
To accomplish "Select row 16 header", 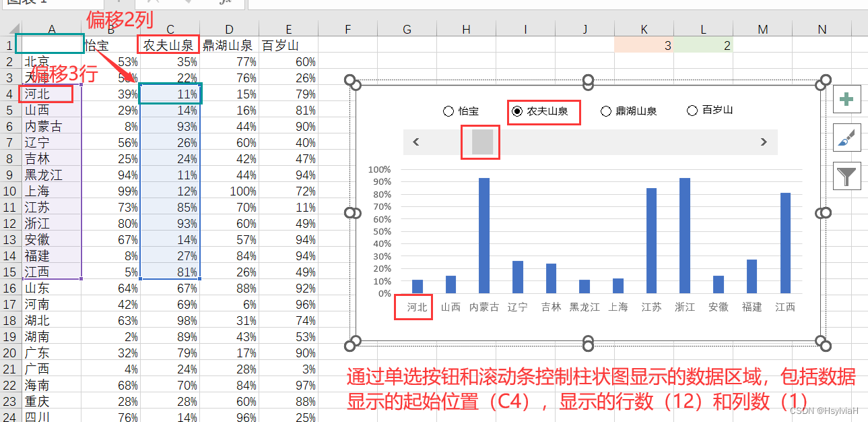I will 10,288.
